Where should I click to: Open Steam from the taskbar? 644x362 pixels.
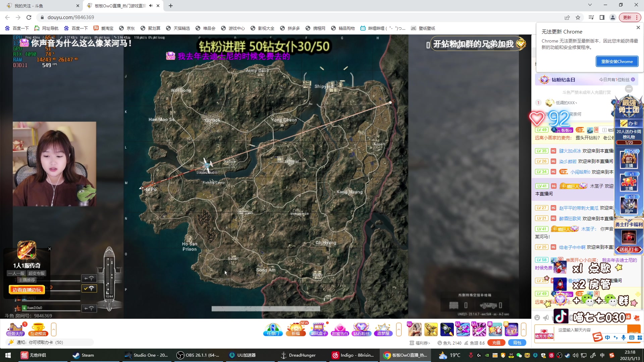pos(84,355)
